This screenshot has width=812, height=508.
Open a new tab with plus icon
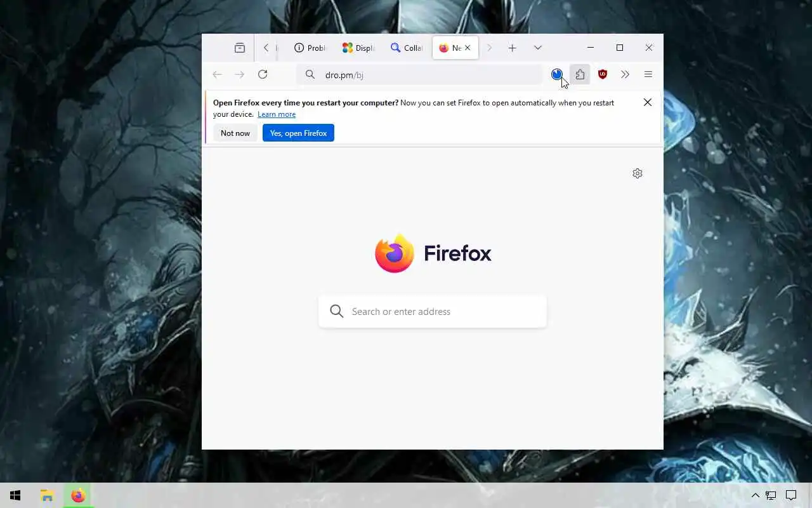[512, 48]
